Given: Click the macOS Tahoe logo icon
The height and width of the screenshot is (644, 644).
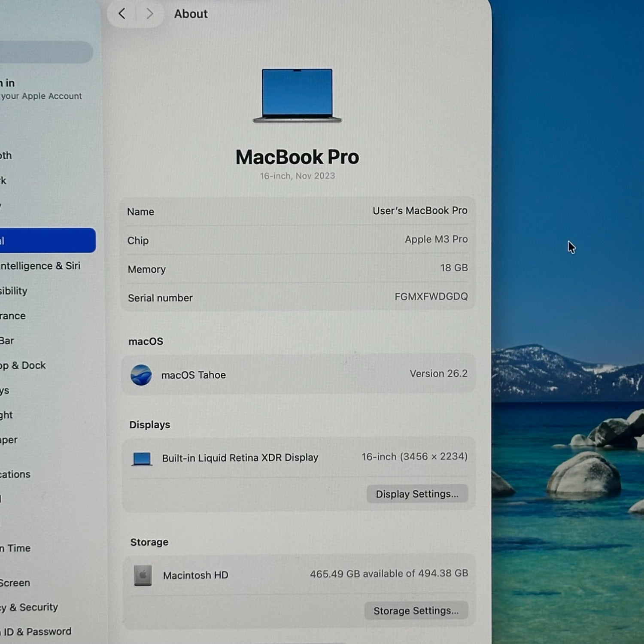Looking at the screenshot, I should click(x=141, y=375).
